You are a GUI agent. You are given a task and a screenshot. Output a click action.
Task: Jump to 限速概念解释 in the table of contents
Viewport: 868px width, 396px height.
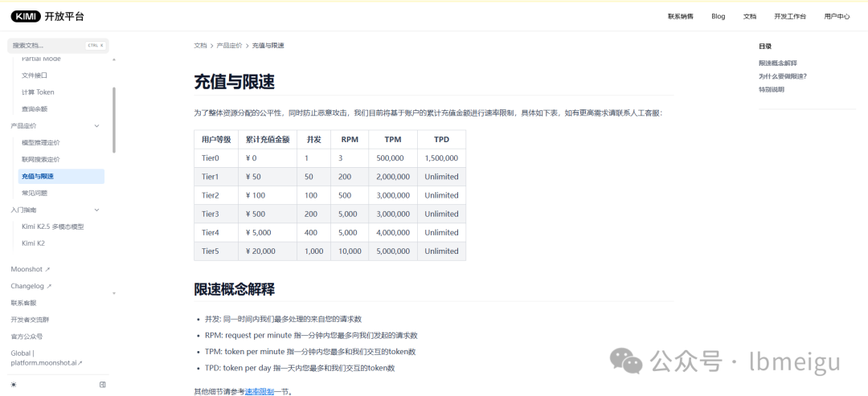778,63
